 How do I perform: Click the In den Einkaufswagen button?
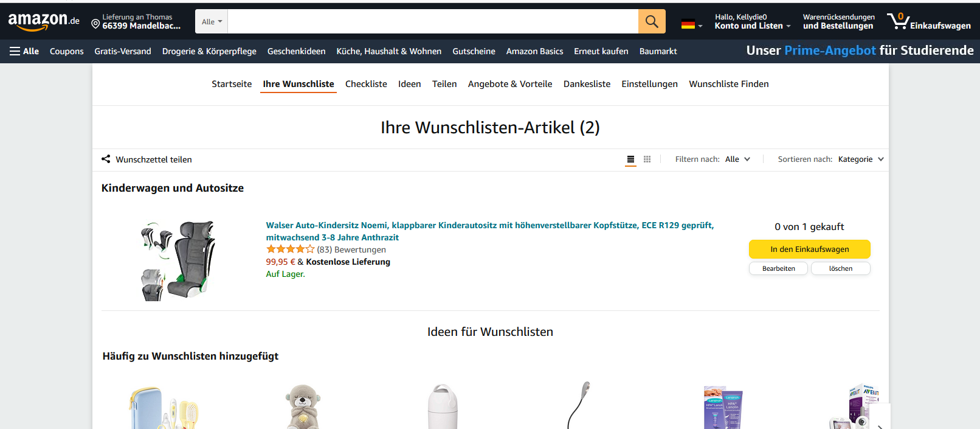pos(810,249)
